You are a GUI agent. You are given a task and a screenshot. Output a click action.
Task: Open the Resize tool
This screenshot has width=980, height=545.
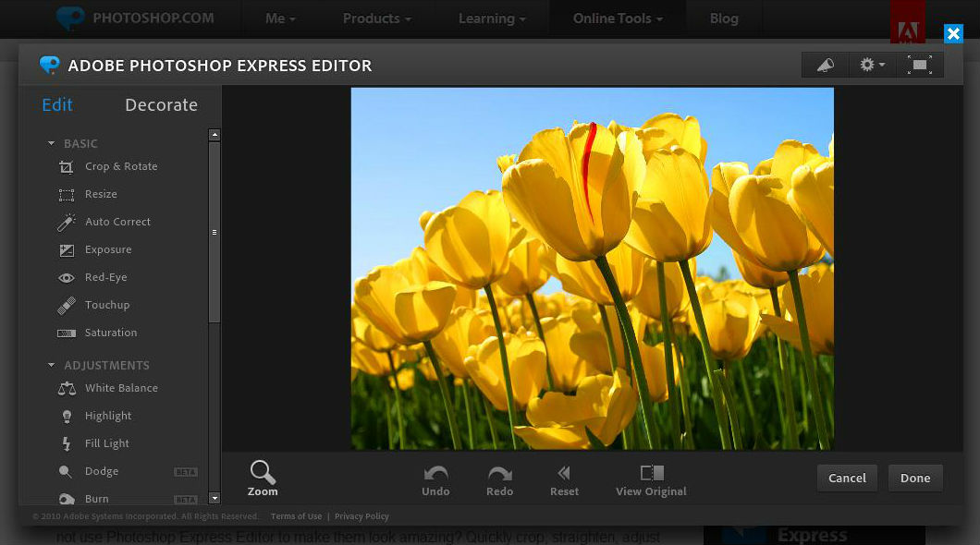pos(102,194)
